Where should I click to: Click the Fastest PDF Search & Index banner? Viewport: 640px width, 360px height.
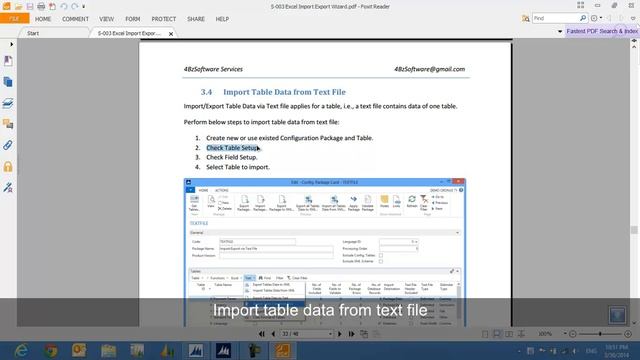(602, 31)
